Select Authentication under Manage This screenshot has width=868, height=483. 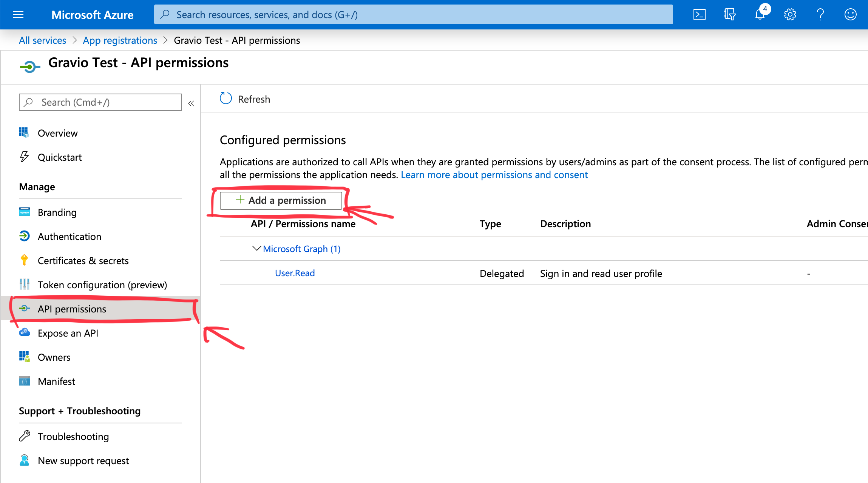70,237
